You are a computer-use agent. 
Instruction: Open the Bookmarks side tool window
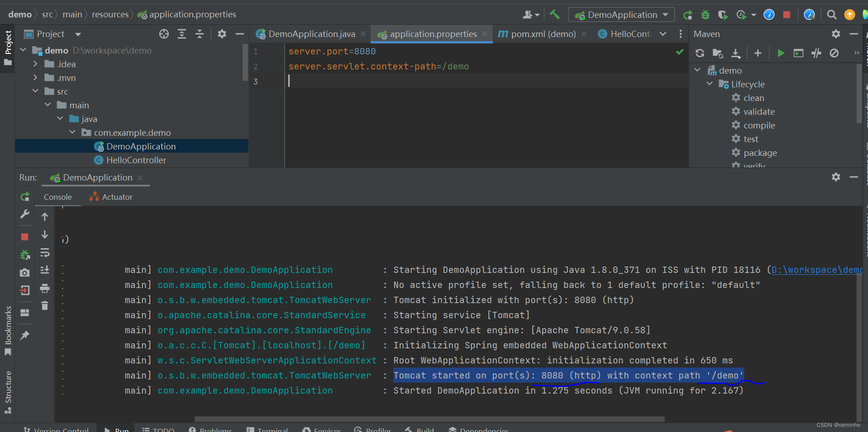coord(8,331)
